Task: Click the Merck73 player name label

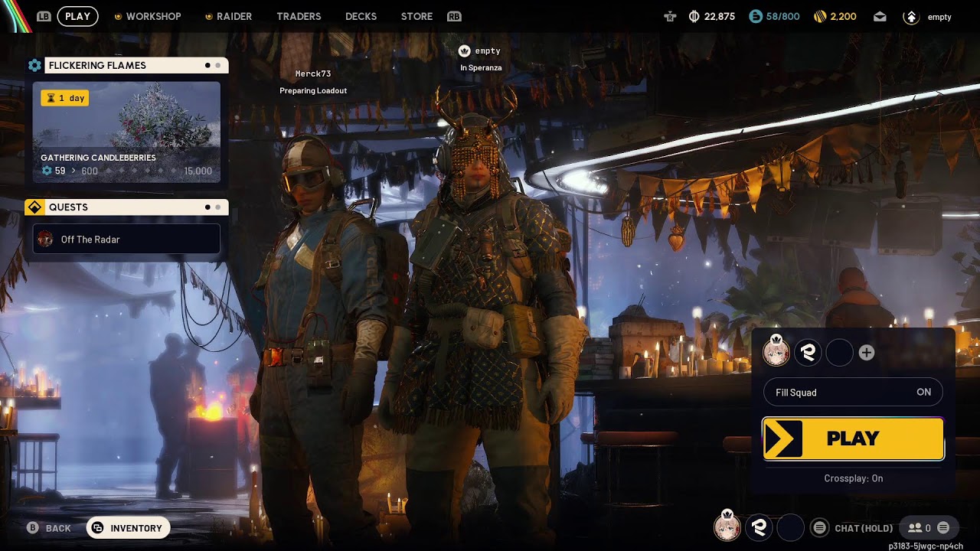Action: [313, 74]
